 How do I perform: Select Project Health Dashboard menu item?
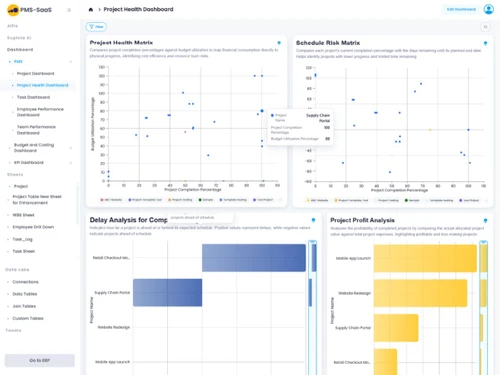tap(42, 85)
